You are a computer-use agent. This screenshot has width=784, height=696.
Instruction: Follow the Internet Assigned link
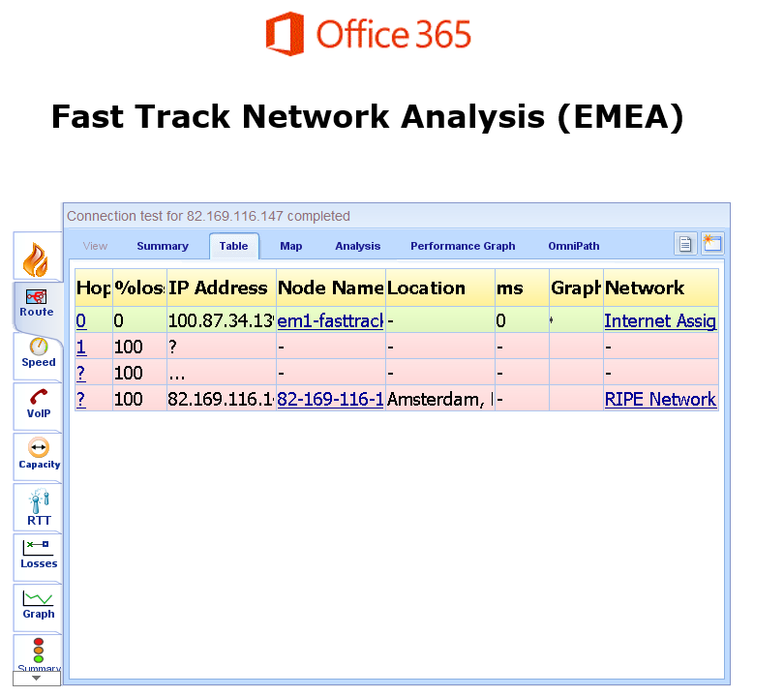[660, 320]
